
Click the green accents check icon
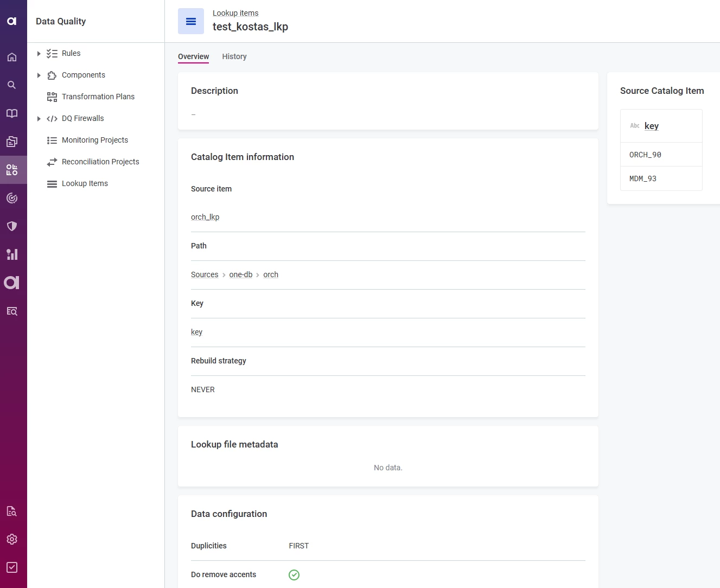pos(294,575)
